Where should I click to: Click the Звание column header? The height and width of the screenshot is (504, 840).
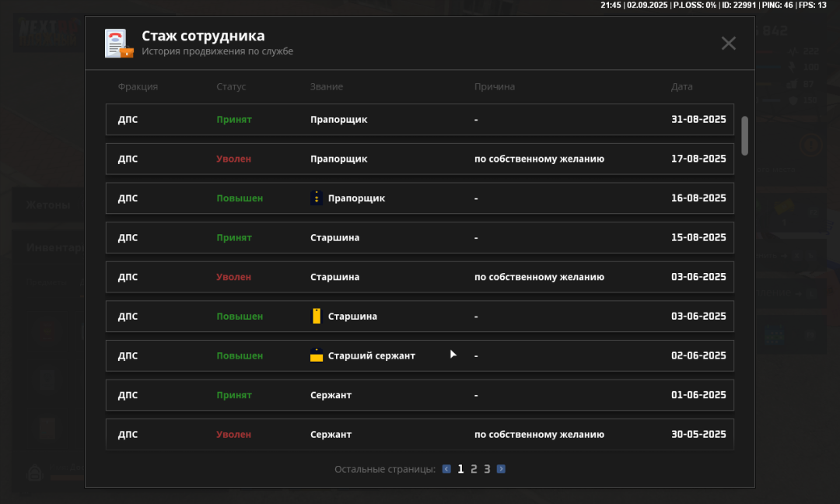coord(327,87)
